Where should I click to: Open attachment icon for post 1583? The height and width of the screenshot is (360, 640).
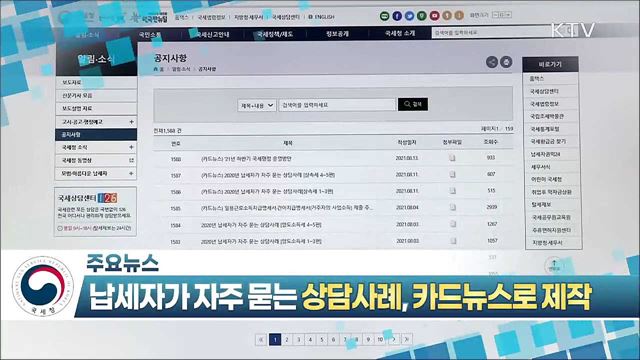click(453, 241)
